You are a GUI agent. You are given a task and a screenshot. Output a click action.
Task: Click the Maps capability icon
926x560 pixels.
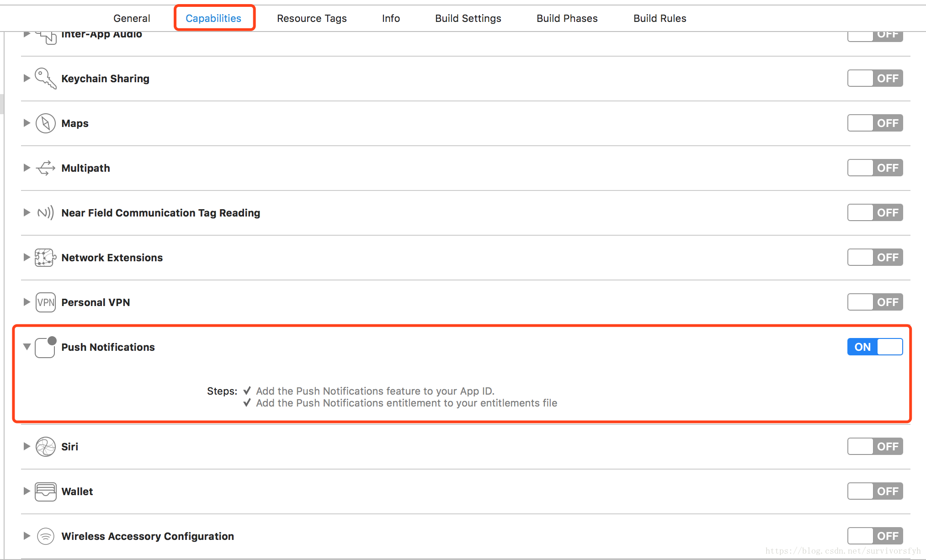point(44,124)
